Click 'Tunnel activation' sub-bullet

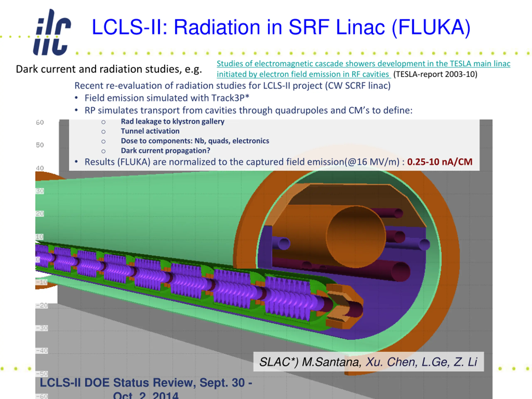(x=150, y=131)
